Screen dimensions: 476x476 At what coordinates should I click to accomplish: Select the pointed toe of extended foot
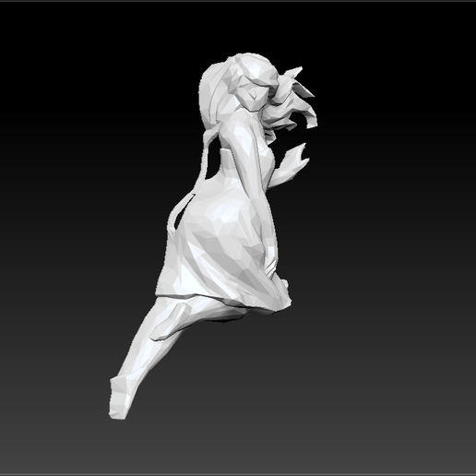[119, 399]
